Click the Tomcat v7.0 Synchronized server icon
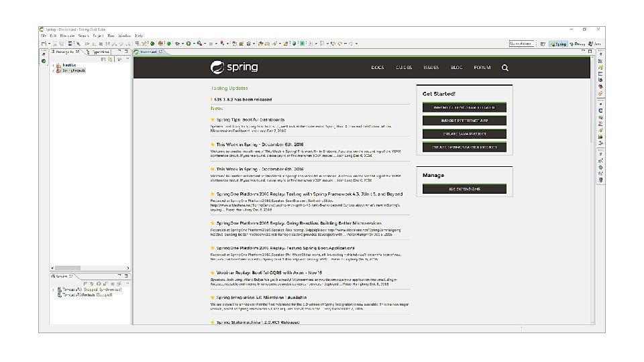 pos(60,290)
